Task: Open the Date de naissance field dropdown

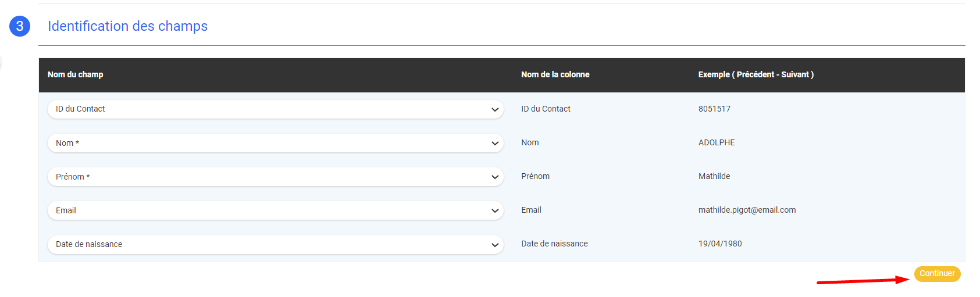Action: click(275, 244)
